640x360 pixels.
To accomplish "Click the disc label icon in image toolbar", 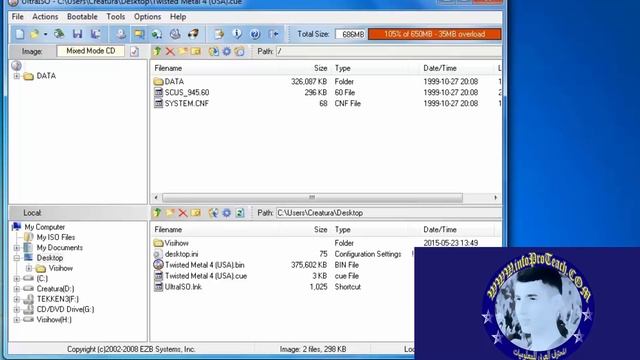I will pyautogui.click(x=240, y=51).
